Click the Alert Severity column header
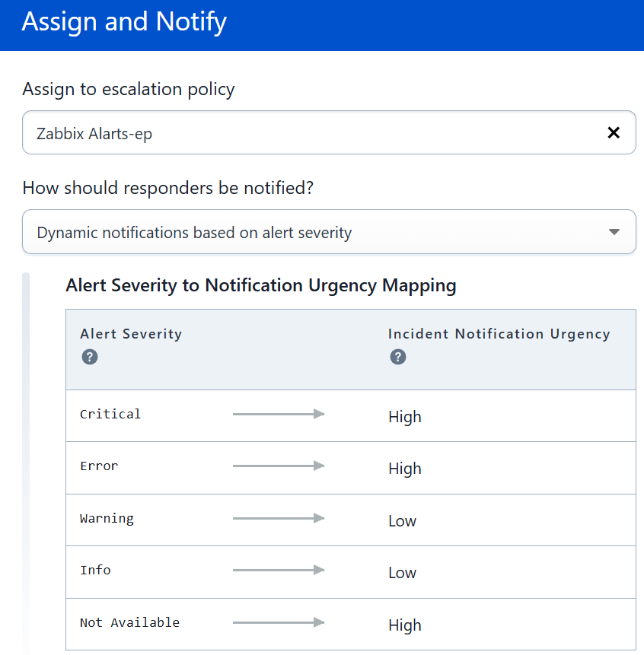Image resolution: width=644 pixels, height=655 pixels. [x=131, y=334]
